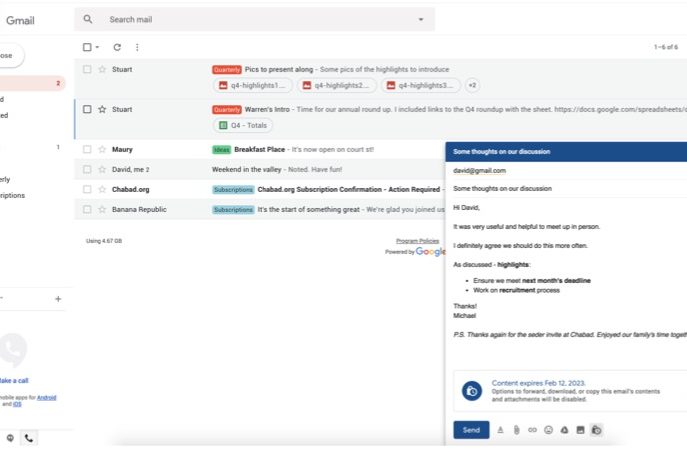The width and height of the screenshot is (687, 449).
Task: Open the select-all dropdown arrow
Action: tap(98, 47)
